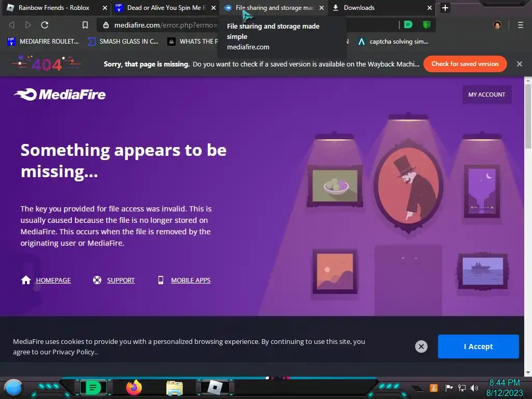
Task: Open MY ACCOUNT
Action: click(486, 95)
